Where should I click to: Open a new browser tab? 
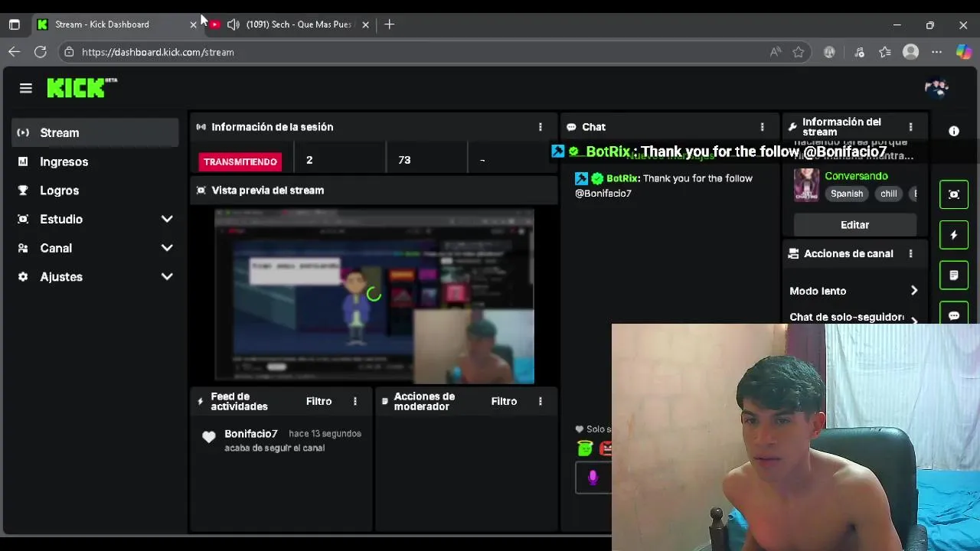tap(390, 24)
